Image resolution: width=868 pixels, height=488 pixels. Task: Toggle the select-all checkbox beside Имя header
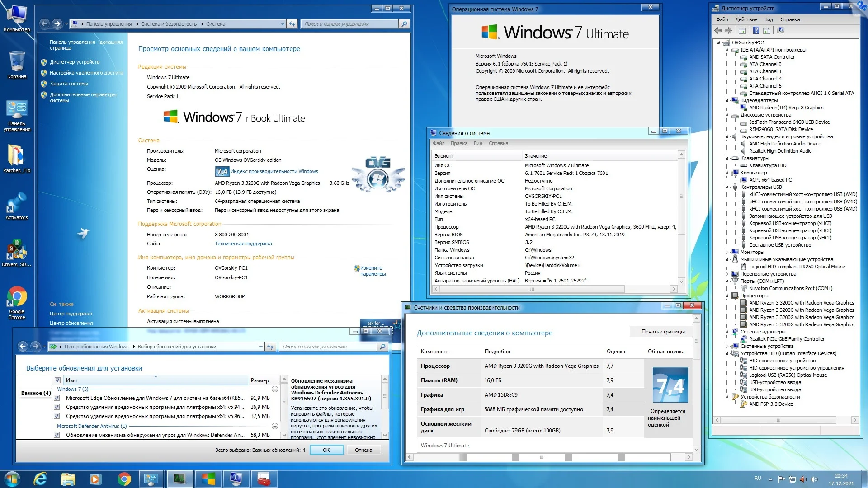[57, 380]
